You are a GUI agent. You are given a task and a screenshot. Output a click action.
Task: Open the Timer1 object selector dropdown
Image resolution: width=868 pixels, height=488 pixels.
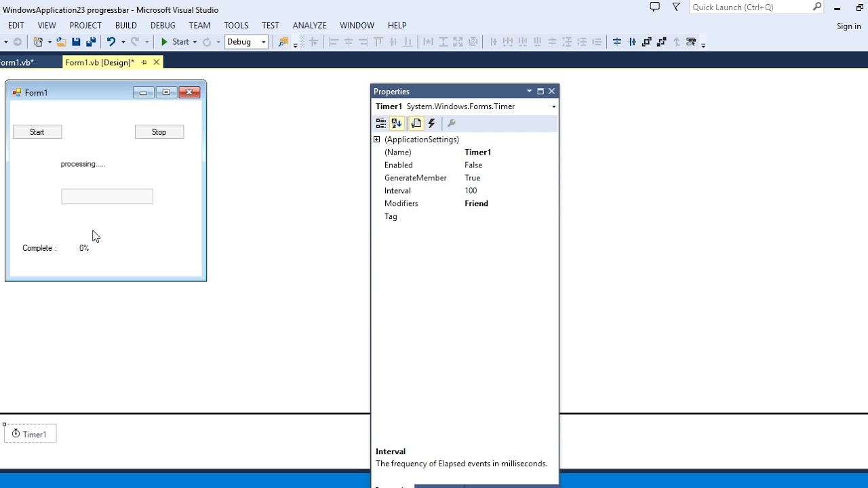(553, 106)
